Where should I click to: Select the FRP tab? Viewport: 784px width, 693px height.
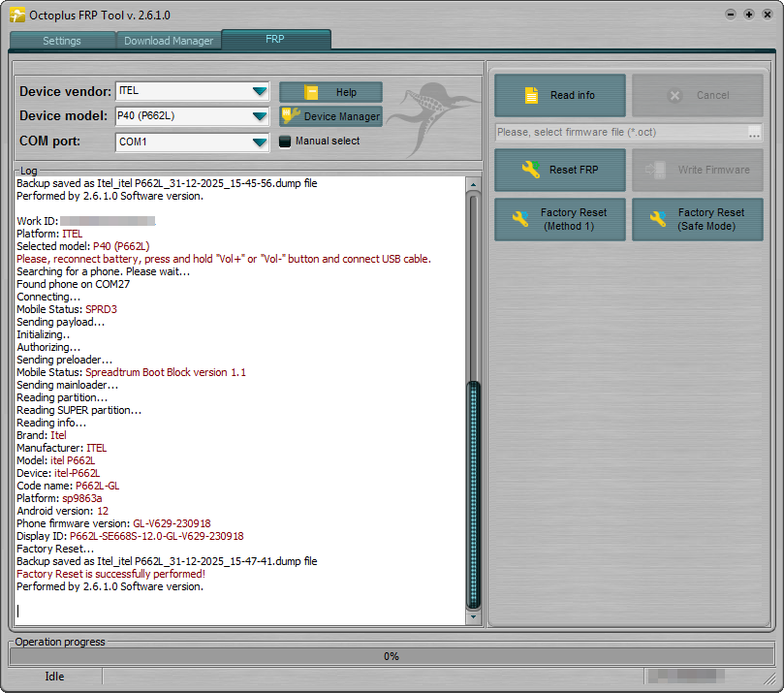275,39
